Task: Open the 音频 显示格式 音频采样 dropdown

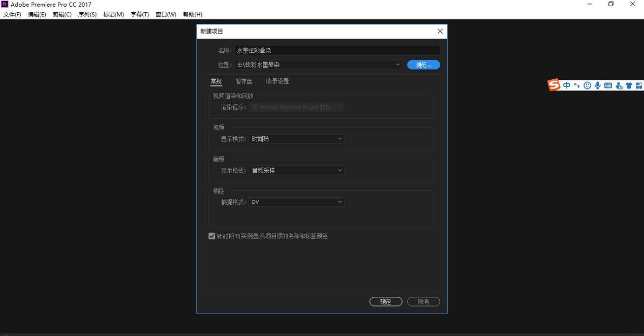Action: [297, 170]
